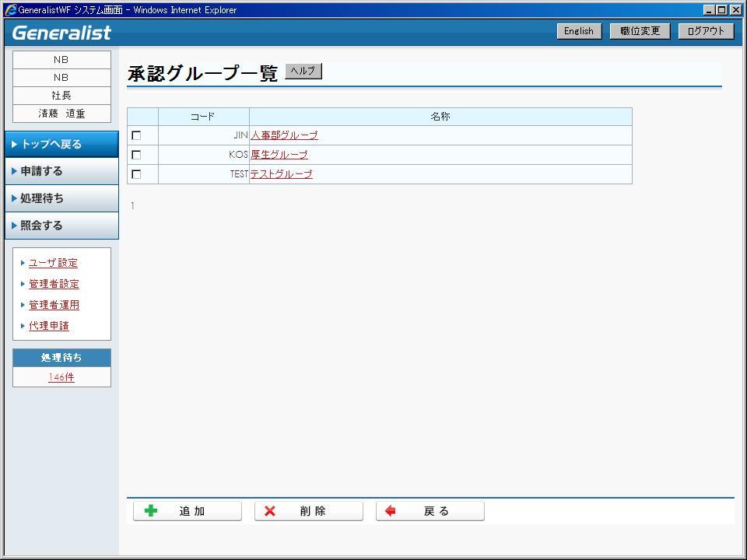
Task: Click the 追加 button with green plus
Action: point(188,511)
